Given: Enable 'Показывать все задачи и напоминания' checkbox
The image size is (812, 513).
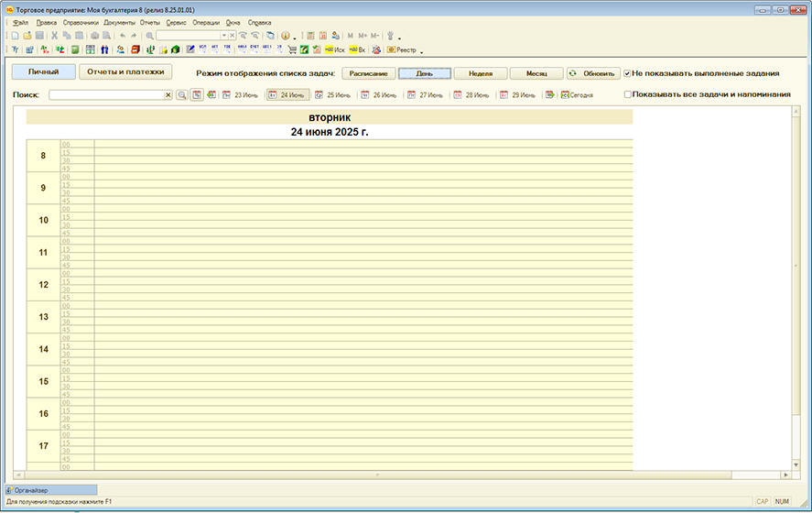Looking at the screenshot, I should [627, 94].
